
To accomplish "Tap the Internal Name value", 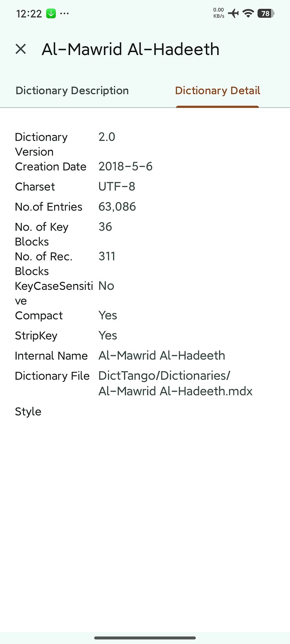I will [x=161, y=355].
